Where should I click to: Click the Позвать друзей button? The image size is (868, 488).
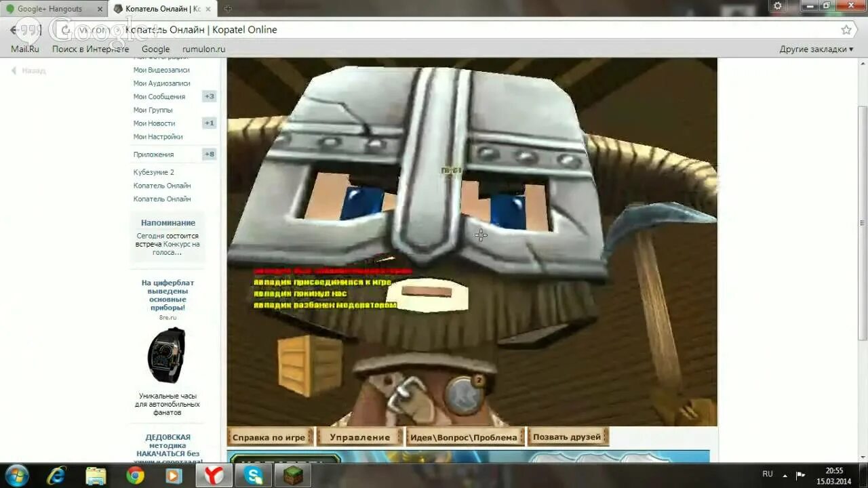(567, 437)
